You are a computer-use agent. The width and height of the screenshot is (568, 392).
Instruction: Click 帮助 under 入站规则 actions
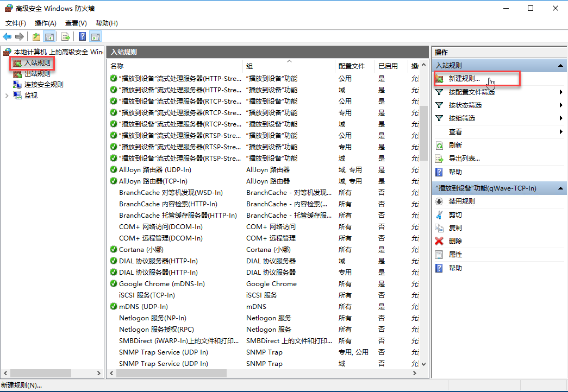(455, 172)
